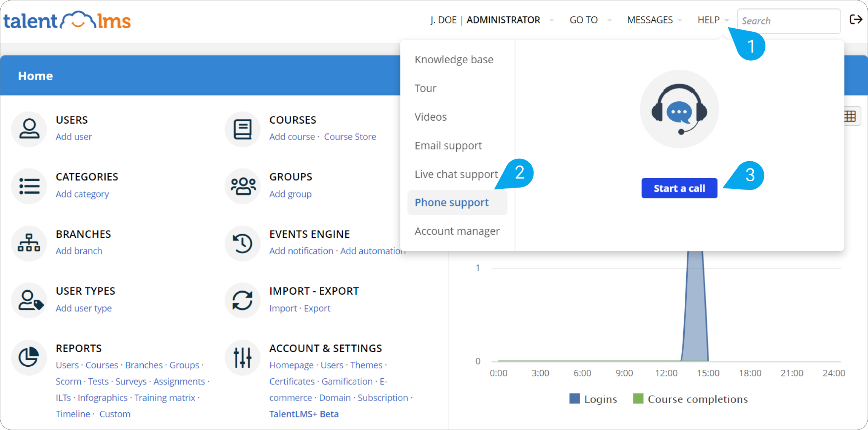Toggle the Logins legend series
Viewport: 868px width, 430px height.
click(593, 399)
